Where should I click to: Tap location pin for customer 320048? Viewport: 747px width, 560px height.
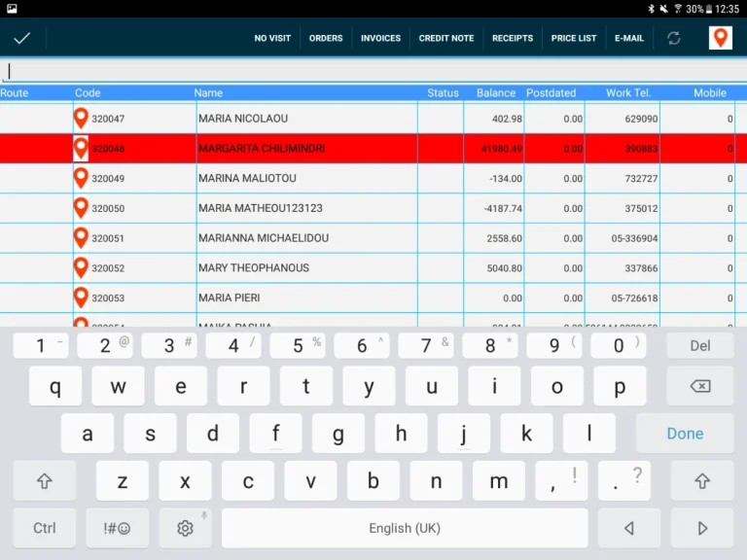coord(81,148)
